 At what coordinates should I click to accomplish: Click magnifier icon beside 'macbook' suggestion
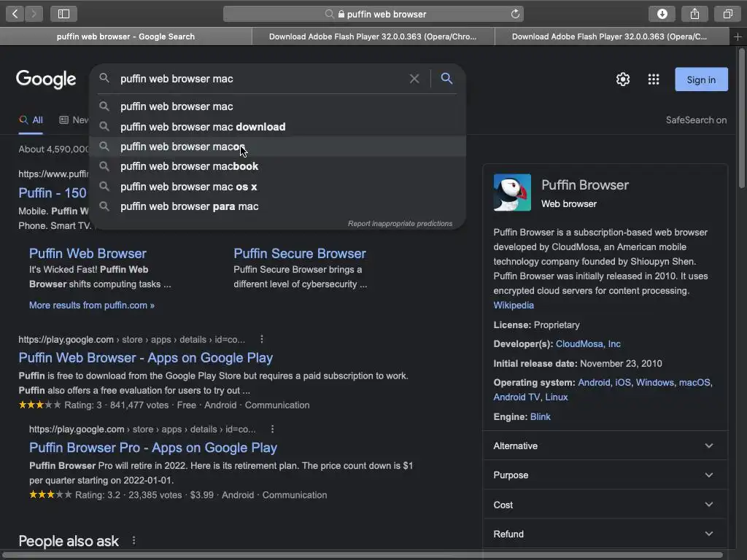pos(104,166)
